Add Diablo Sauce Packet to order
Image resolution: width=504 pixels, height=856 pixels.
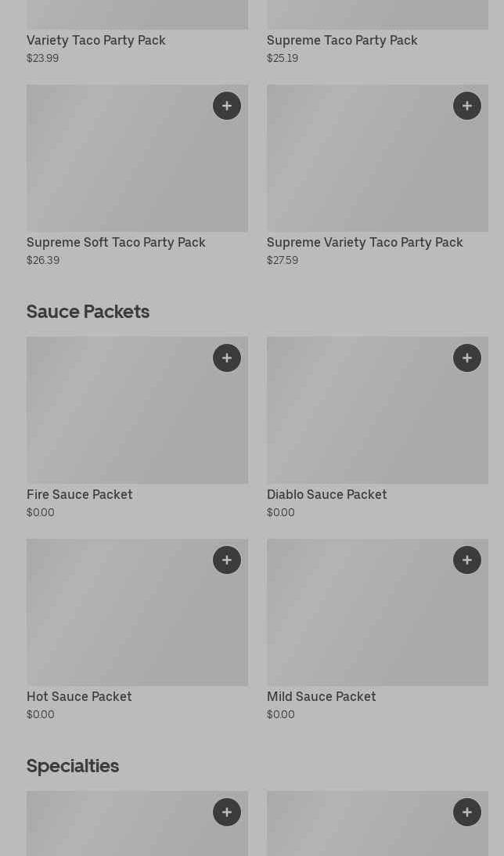pos(467,358)
